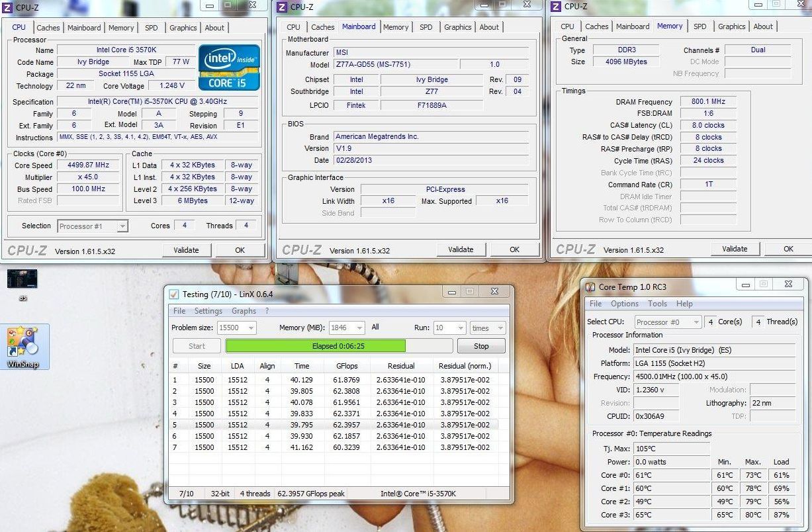Screen dimensions: 812x532
Task: Open the File menu in Core Temp
Action: pyautogui.click(x=596, y=304)
